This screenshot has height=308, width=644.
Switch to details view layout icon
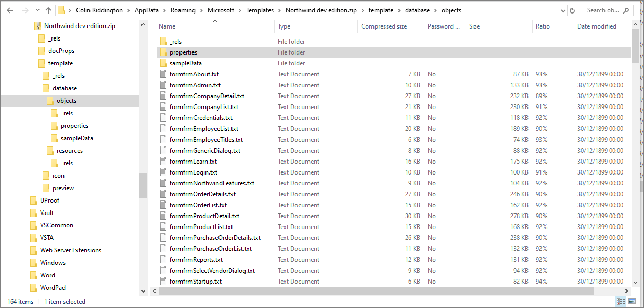[621, 301]
